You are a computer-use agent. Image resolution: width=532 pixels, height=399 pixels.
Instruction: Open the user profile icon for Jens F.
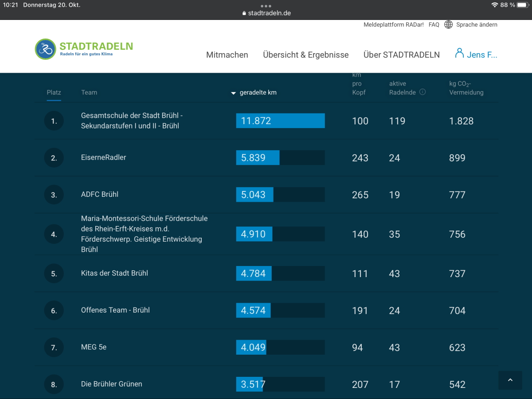coord(459,54)
